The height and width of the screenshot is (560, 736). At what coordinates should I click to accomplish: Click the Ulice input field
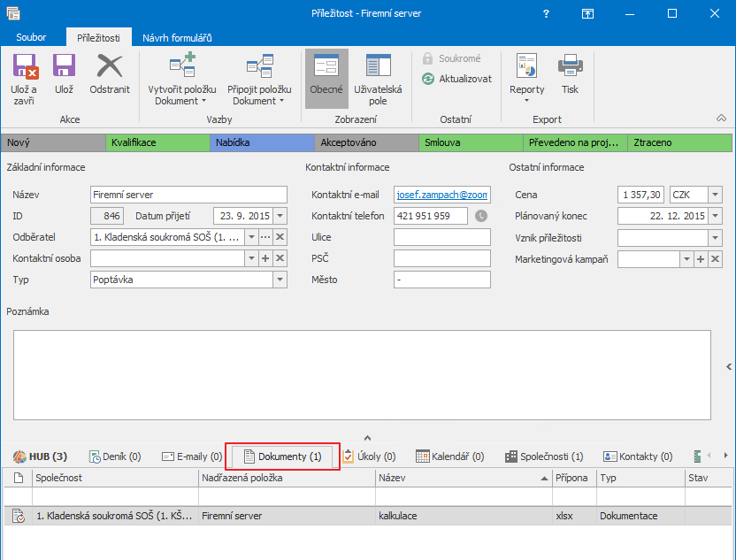point(442,237)
